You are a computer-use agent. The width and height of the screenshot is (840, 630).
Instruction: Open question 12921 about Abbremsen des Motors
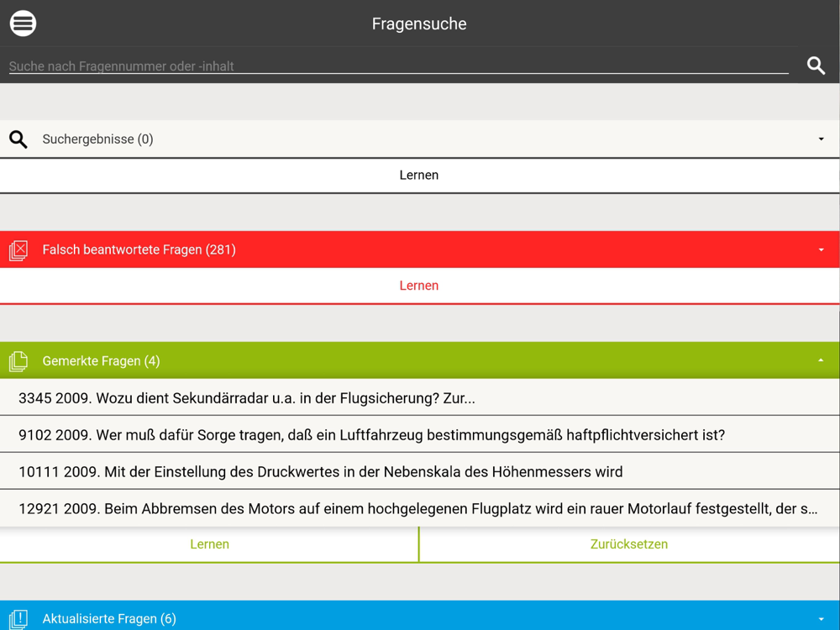tap(419, 508)
